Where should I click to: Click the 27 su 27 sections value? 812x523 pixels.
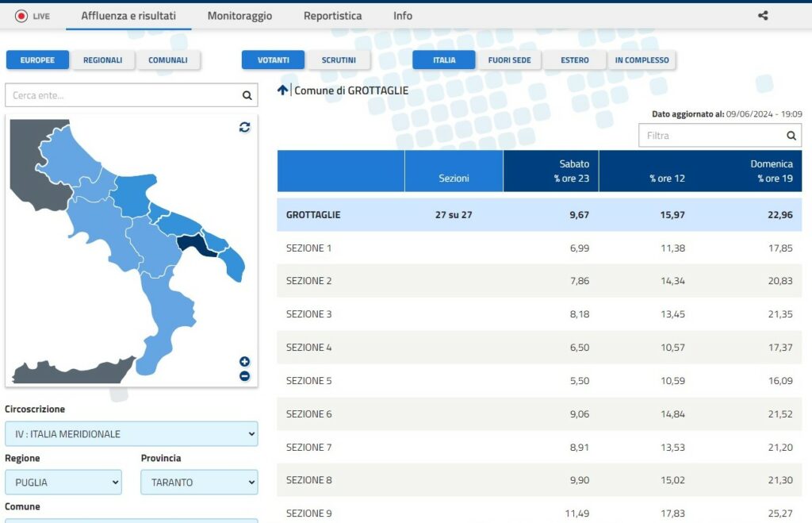click(454, 214)
